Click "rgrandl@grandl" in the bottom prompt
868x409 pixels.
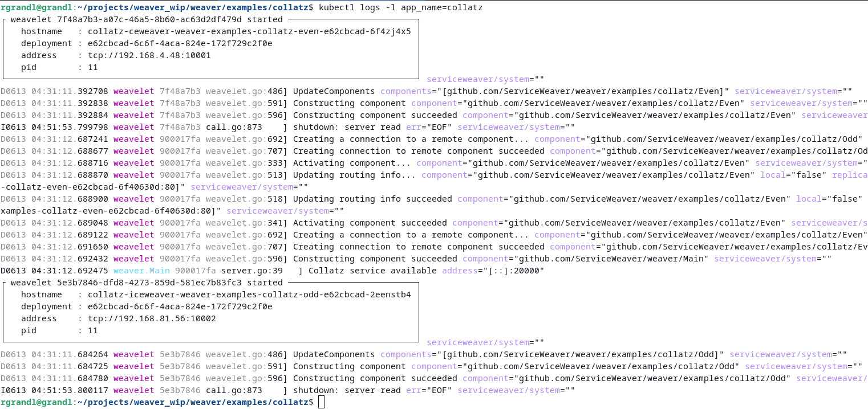36,402
